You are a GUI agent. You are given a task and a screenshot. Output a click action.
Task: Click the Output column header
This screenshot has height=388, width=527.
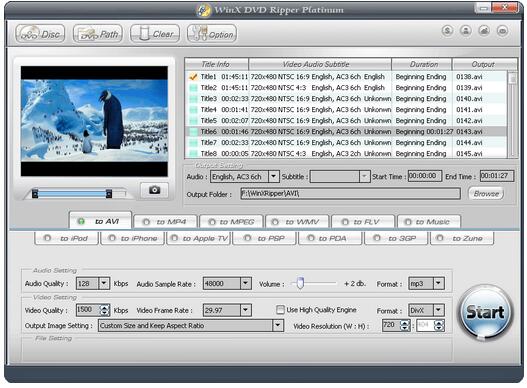(484, 64)
